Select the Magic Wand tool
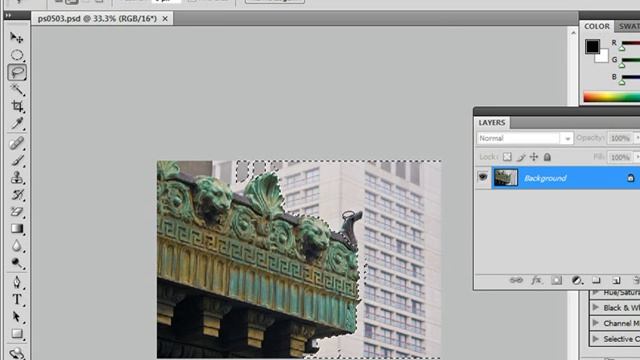Viewport: 640px width, 360px height. pos(17,89)
